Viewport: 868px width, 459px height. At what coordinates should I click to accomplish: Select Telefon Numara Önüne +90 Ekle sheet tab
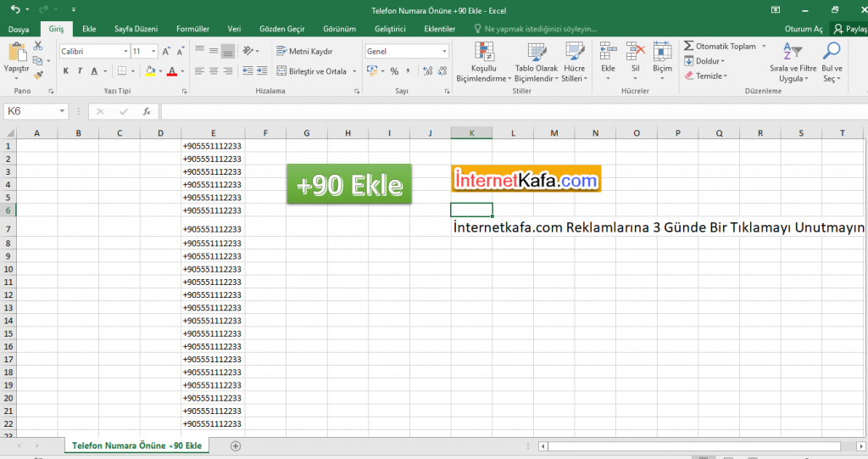[x=136, y=445]
